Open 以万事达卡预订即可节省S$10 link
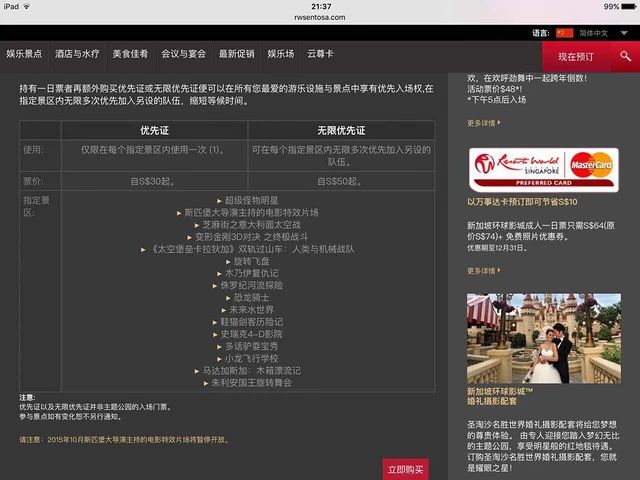 click(522, 202)
